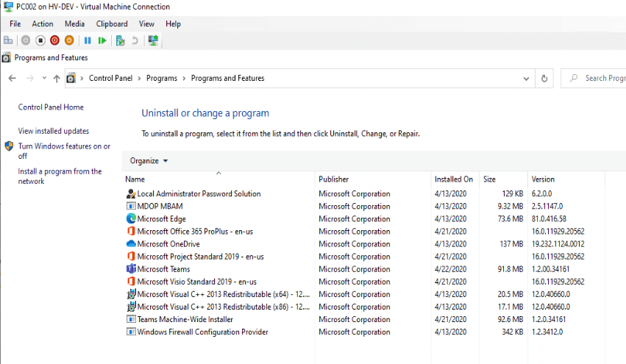The width and height of the screenshot is (626, 364).
Task: Select Microsoft Teams in the program list
Action: pyautogui.click(x=163, y=269)
